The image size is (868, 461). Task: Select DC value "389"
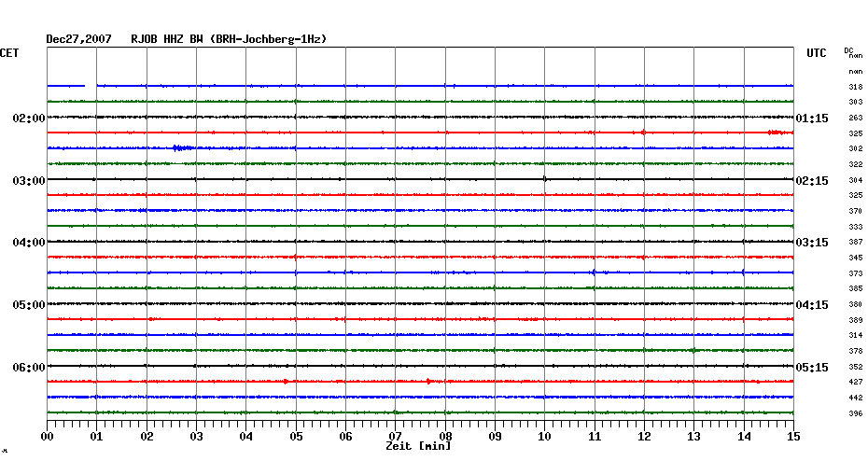pos(856,320)
